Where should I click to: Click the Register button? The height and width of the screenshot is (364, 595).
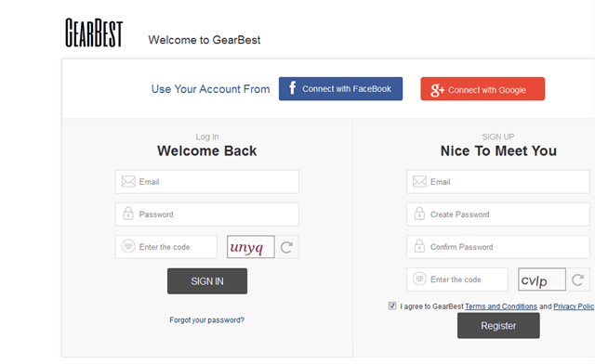pos(498,325)
